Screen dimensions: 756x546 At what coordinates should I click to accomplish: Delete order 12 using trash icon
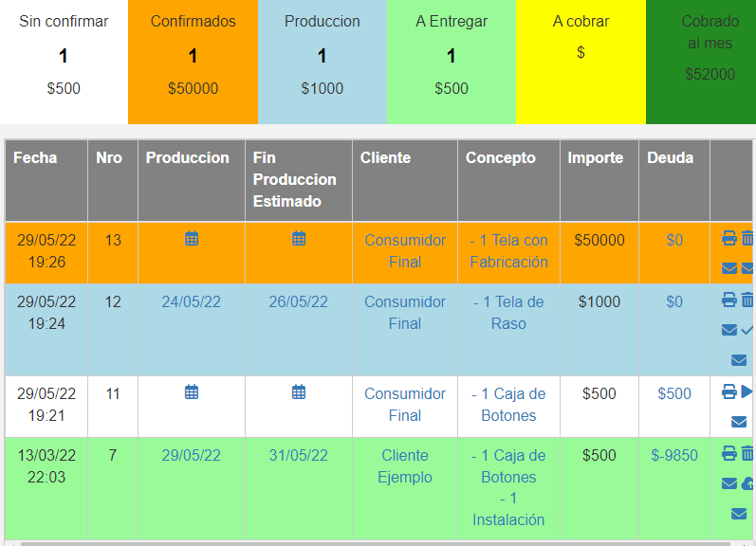pos(747,300)
